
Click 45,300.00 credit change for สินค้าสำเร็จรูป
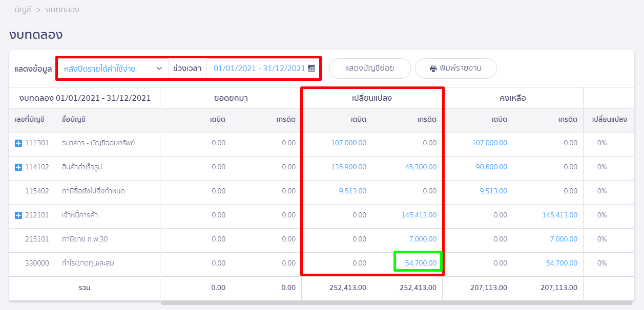click(421, 167)
